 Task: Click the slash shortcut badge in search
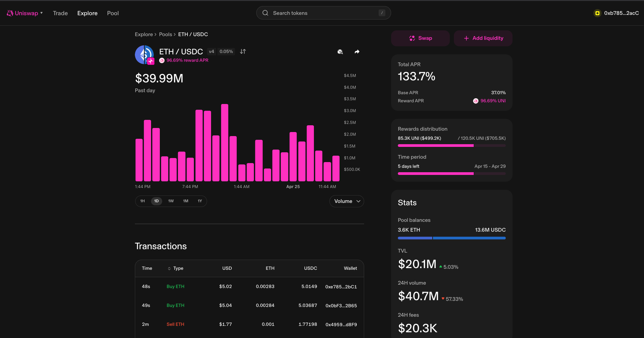tap(382, 13)
